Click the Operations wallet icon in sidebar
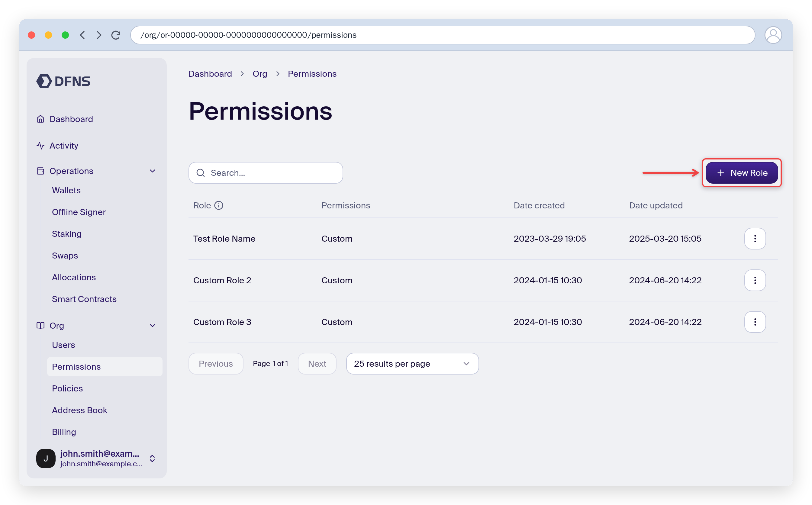The width and height of the screenshot is (812, 505). coord(40,171)
